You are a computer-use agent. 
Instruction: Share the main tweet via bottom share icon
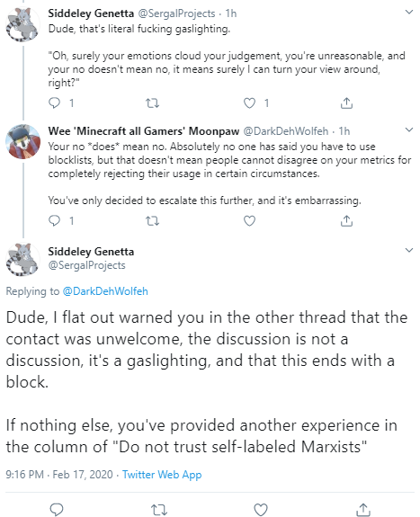click(363, 510)
